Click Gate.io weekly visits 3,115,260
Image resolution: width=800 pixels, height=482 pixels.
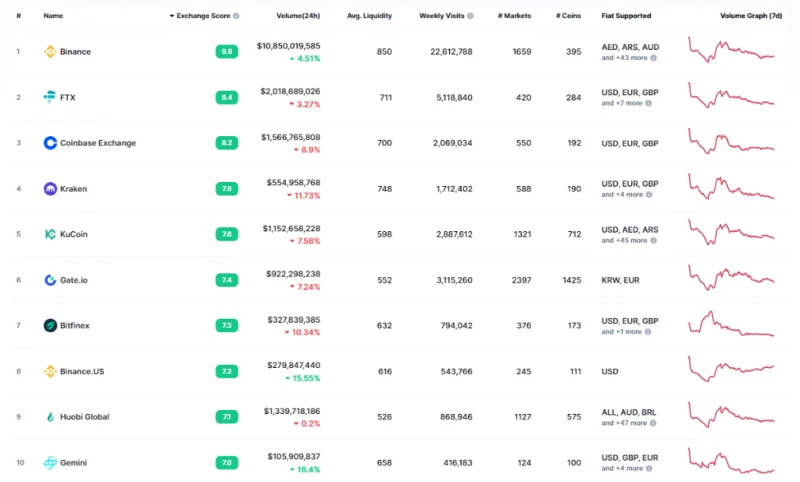[454, 280]
